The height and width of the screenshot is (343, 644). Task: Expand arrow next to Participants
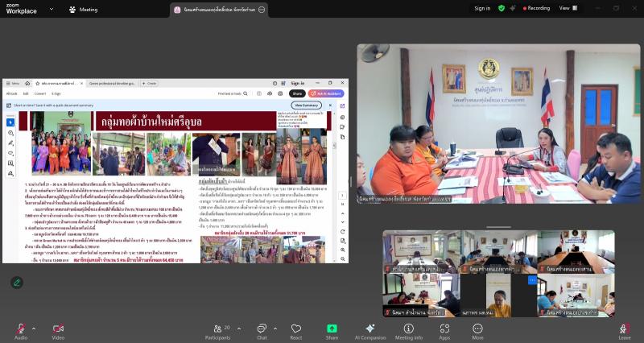tap(238, 329)
